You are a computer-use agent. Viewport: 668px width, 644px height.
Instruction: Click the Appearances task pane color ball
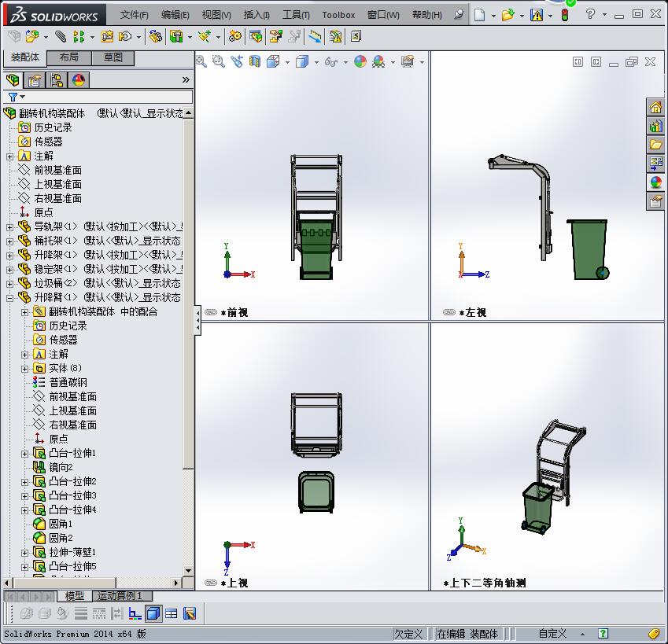[x=655, y=182]
